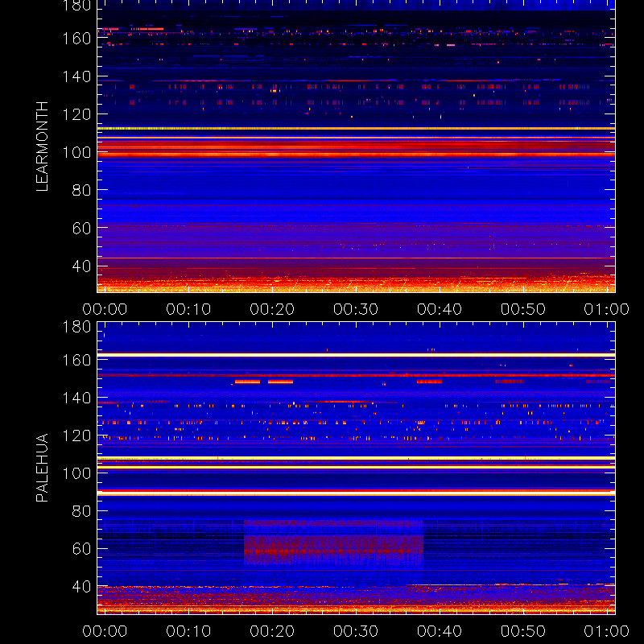The width and height of the screenshot is (644, 644).
Task: Select the 160 tick label on Learmonth plot
Action: pyautogui.click(x=76, y=39)
